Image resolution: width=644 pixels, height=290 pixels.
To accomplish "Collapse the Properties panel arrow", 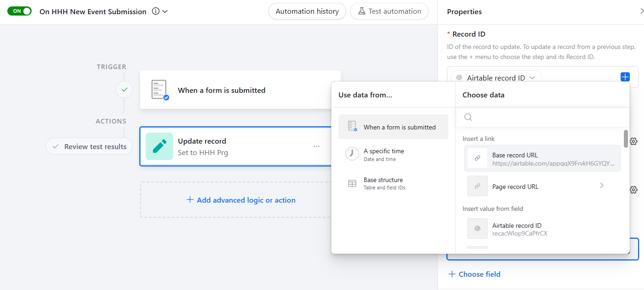I will tap(641, 11).
